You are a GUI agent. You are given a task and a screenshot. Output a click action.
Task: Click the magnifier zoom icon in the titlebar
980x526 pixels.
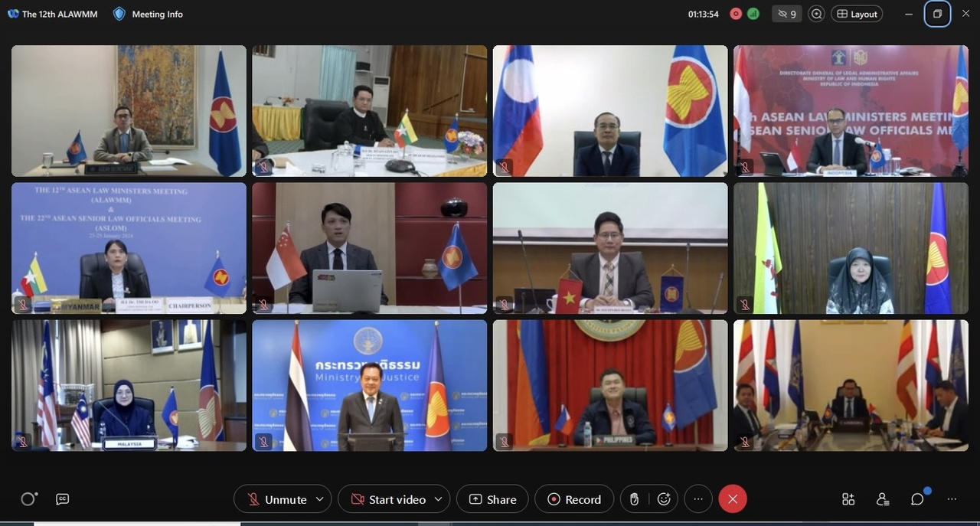816,13
